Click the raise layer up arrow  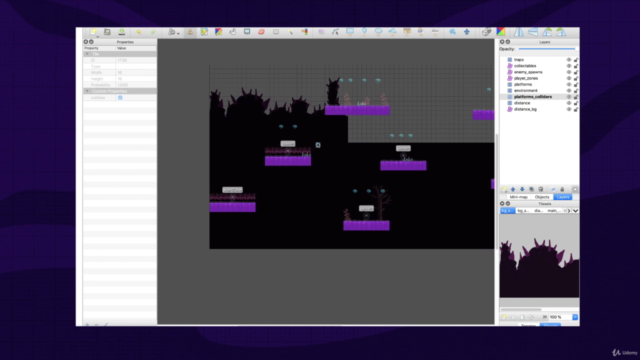coord(513,189)
